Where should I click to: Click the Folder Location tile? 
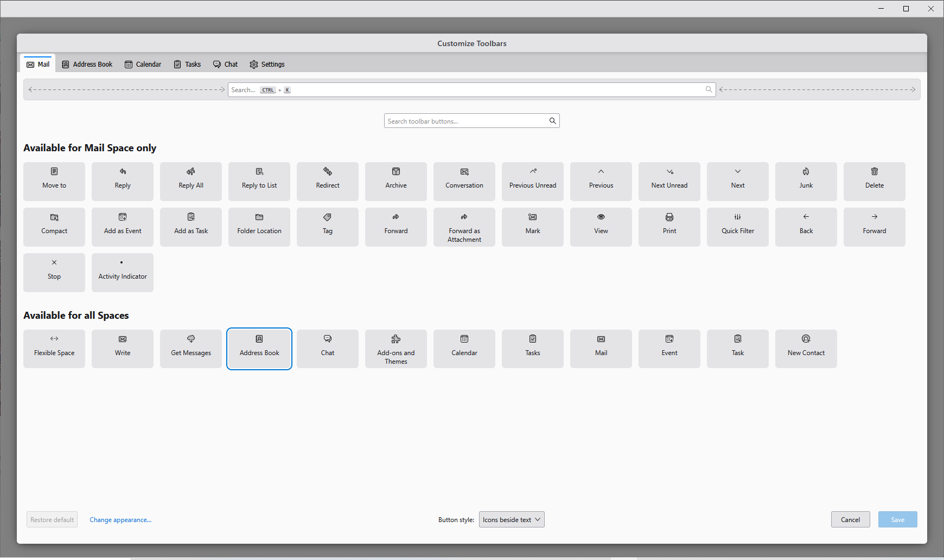[x=259, y=227]
